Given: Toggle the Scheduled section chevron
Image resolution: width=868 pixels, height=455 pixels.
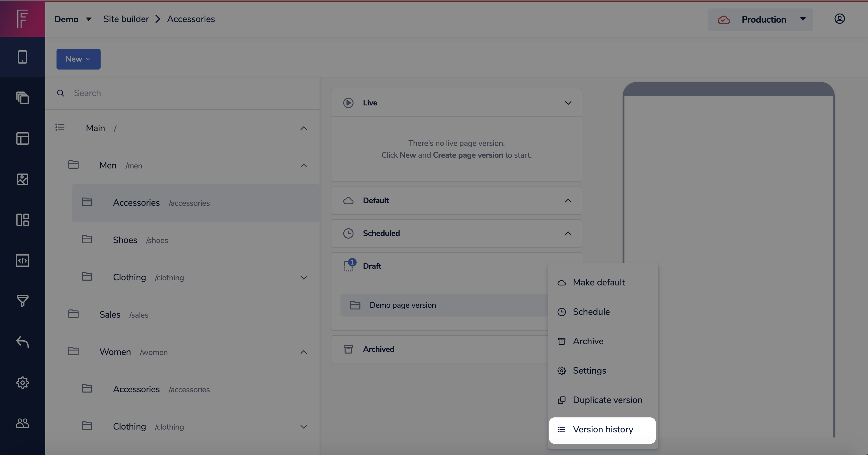Looking at the screenshot, I should coord(568,233).
